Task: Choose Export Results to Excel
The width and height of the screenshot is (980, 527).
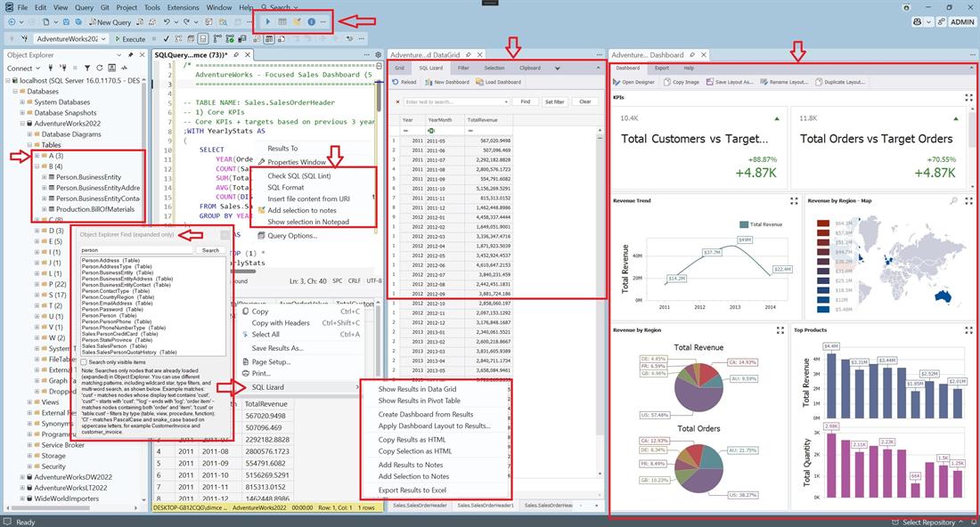Action: (412, 491)
